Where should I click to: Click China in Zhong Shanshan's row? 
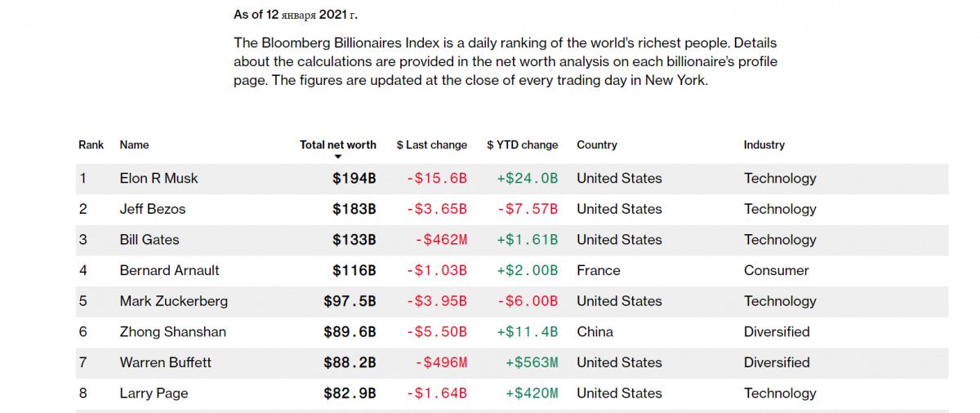click(595, 332)
